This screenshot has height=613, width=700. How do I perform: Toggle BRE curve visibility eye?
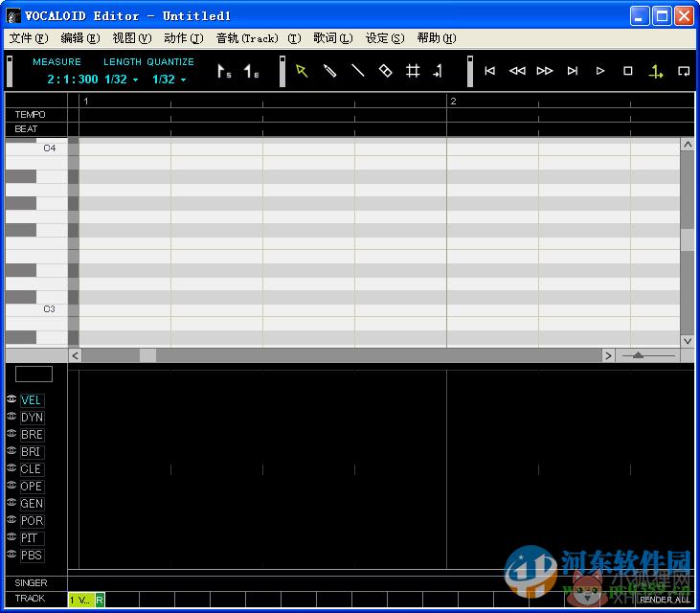click(x=12, y=434)
